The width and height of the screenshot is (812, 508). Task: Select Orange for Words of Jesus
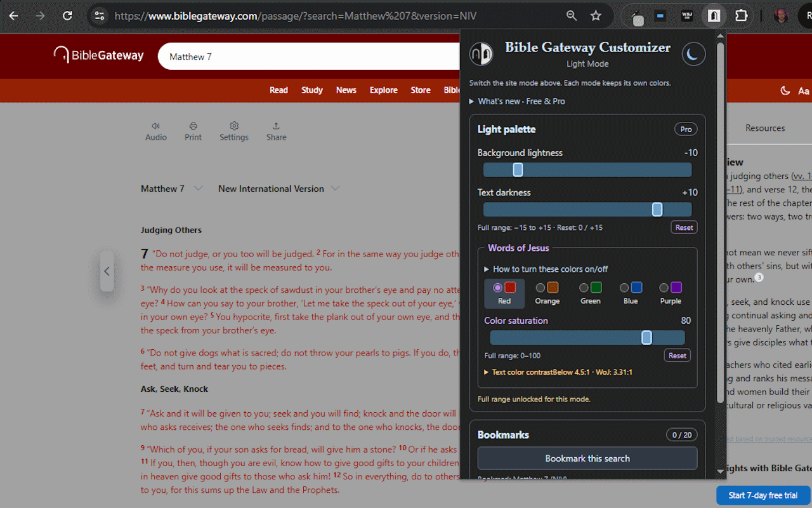(547, 293)
